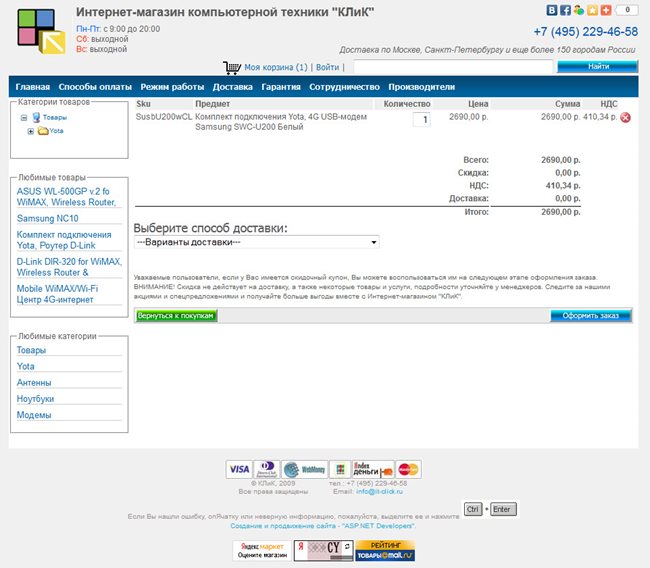Open the Производители menu item
Screen dimensions: 650x568
(422, 87)
